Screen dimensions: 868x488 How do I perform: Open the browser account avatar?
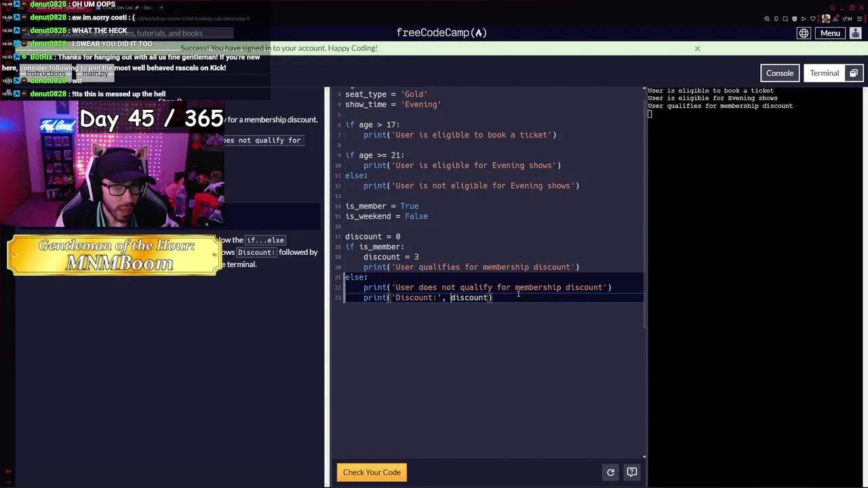pyautogui.click(x=826, y=19)
